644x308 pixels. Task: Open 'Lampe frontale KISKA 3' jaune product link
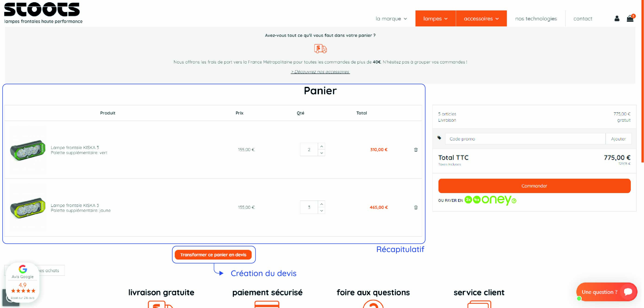click(x=75, y=205)
